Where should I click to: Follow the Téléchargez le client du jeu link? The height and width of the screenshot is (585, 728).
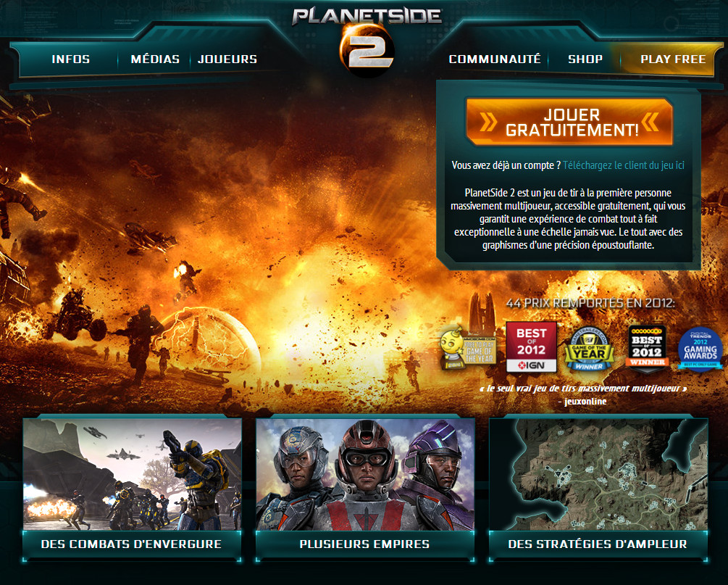point(624,165)
